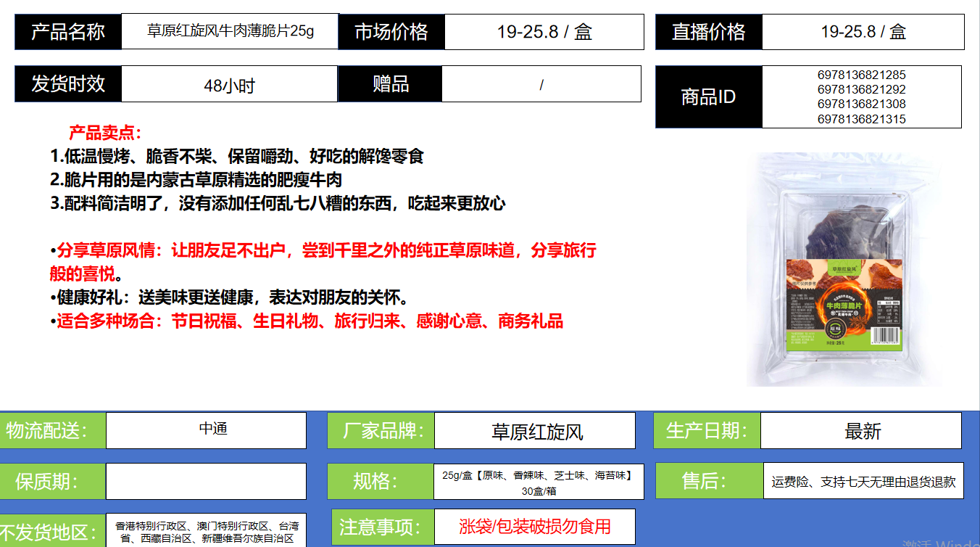Image resolution: width=980 pixels, height=547 pixels.
Task: Click the 商品ID numbers list cell
Action: (861, 96)
